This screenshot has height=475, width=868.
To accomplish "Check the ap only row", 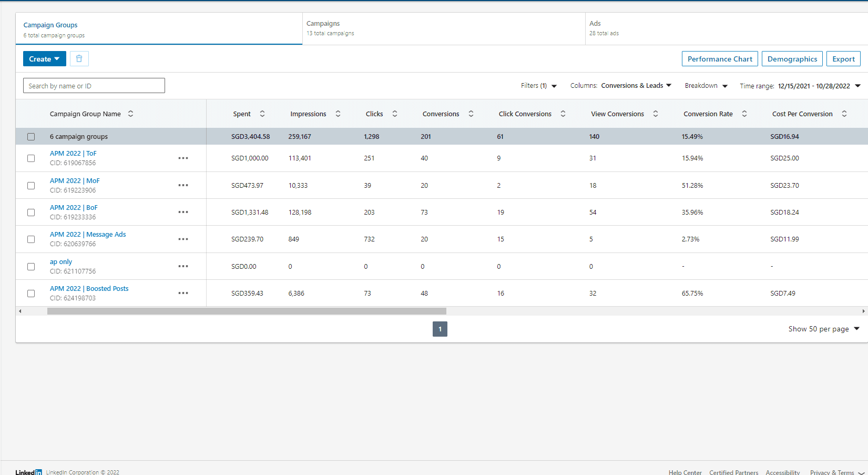I will click(x=31, y=267).
